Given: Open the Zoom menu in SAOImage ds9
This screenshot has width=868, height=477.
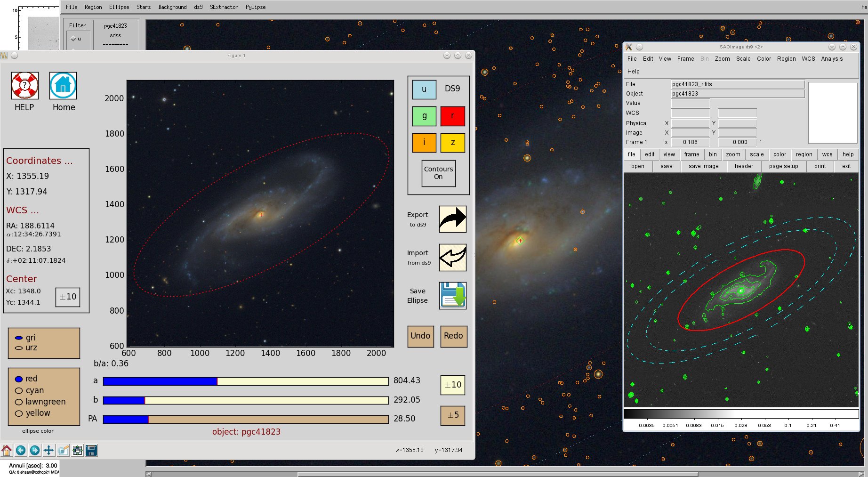Looking at the screenshot, I should [722, 59].
